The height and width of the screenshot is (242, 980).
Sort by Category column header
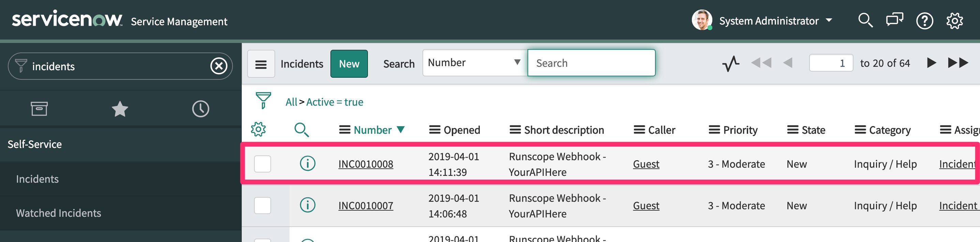coord(890,130)
